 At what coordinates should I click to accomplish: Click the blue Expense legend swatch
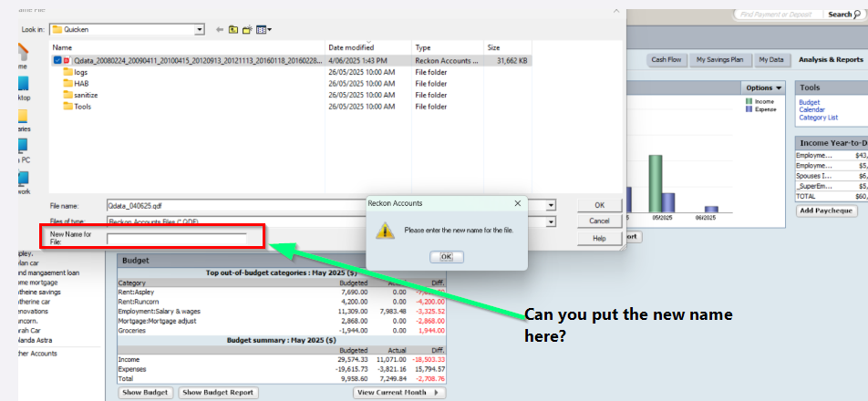coord(749,109)
